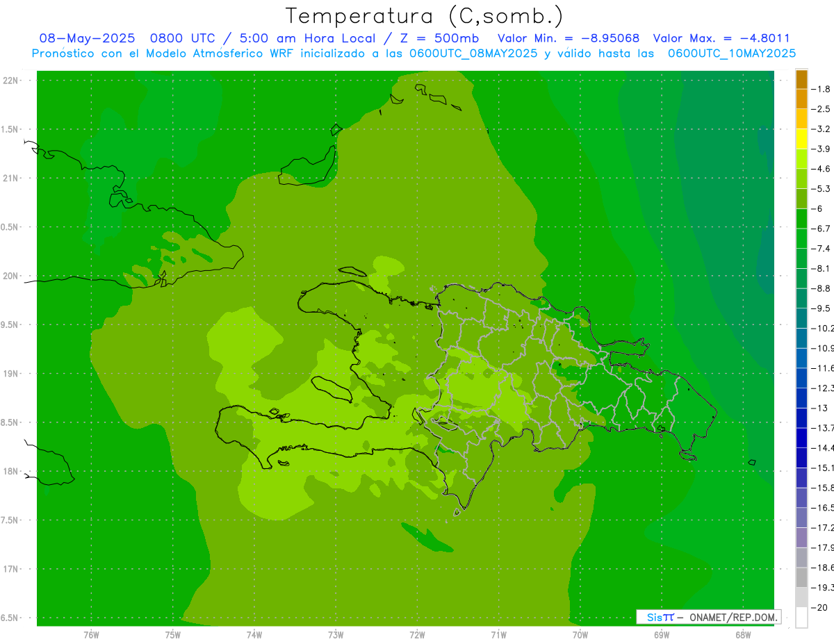Viewport: 834px width, 644px height.
Task: Click the lime swatch between -3.9 and -4.6
Action: click(801, 158)
